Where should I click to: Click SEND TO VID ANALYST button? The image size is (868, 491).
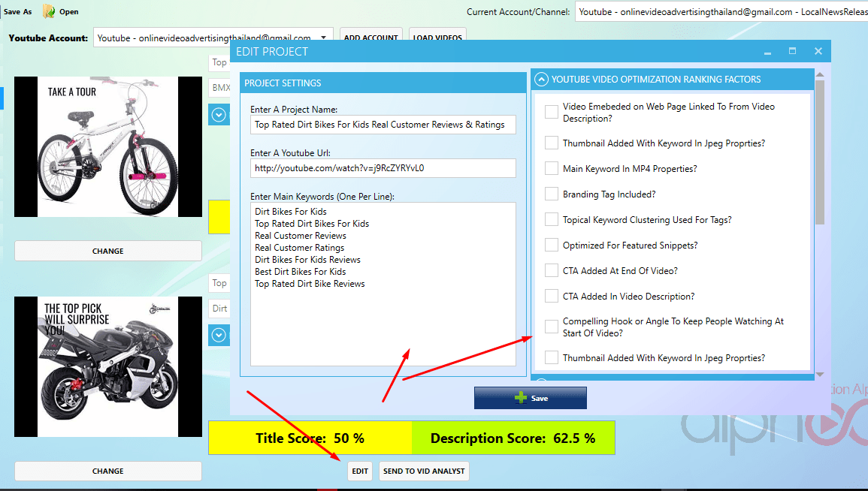[424, 471]
